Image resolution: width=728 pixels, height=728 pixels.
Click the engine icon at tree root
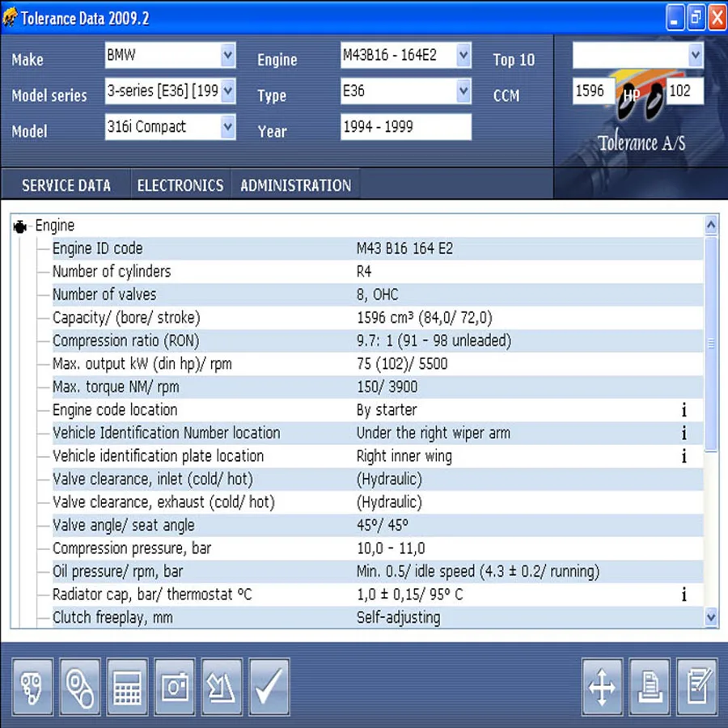20,226
